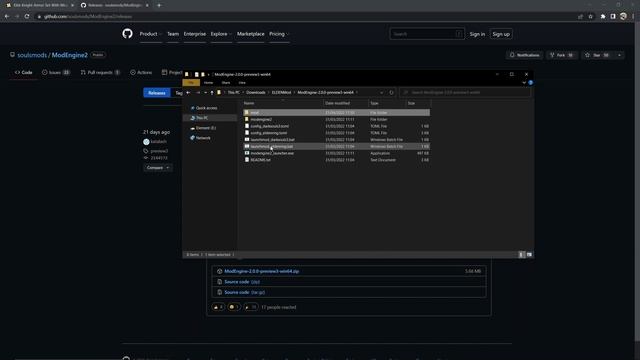Click the GitHub search field

click(x=427, y=34)
